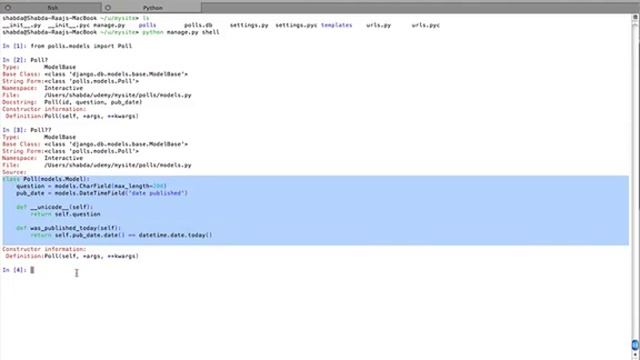Click the scroll-up arrow at scrollbar top
The height and width of the screenshot is (360, 640).
(635, 17)
